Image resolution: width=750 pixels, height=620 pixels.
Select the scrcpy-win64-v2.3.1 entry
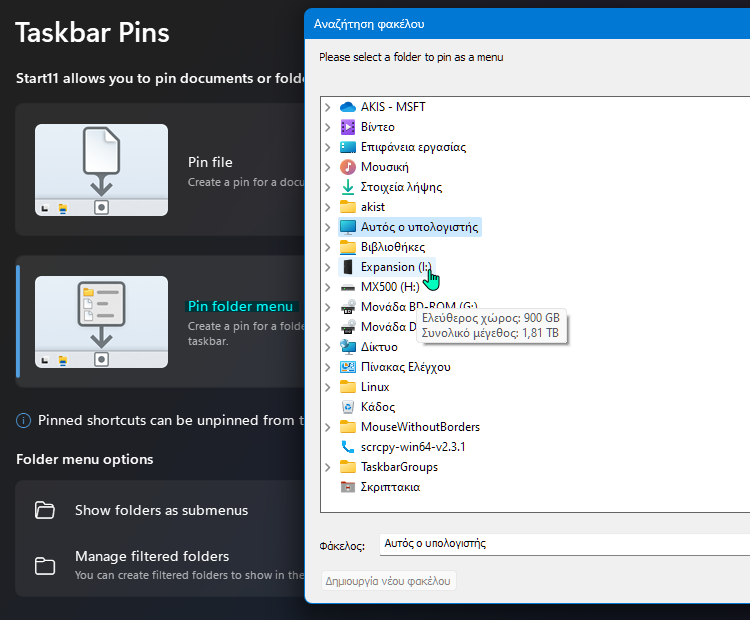point(413,447)
